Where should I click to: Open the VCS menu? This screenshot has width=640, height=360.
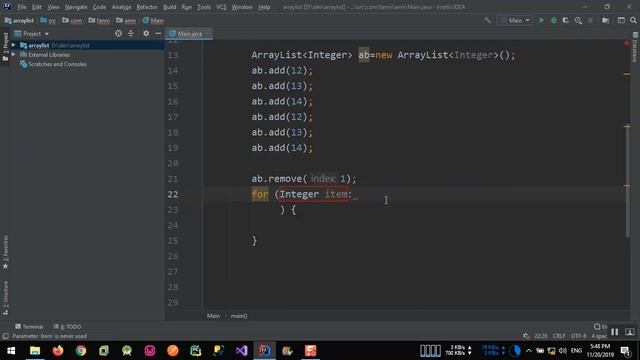click(x=221, y=7)
